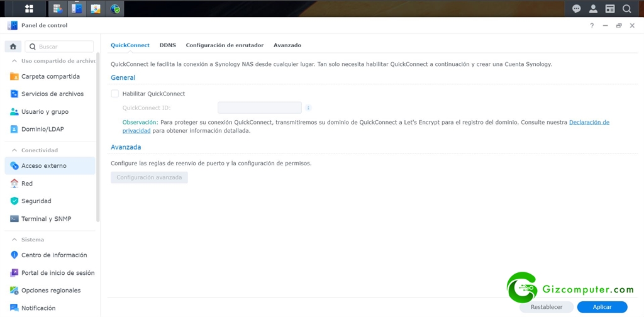Click the Usuario y grupo icon
The height and width of the screenshot is (317, 644).
click(14, 112)
